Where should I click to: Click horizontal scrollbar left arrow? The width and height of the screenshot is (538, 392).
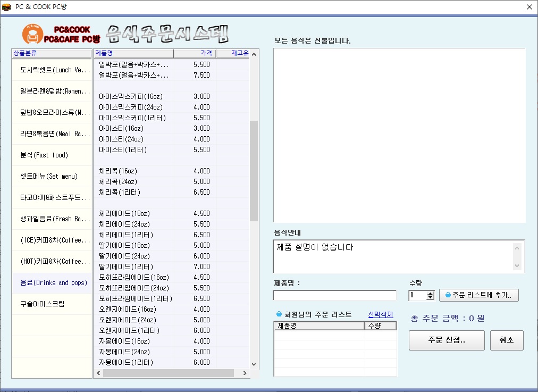[x=98, y=373]
